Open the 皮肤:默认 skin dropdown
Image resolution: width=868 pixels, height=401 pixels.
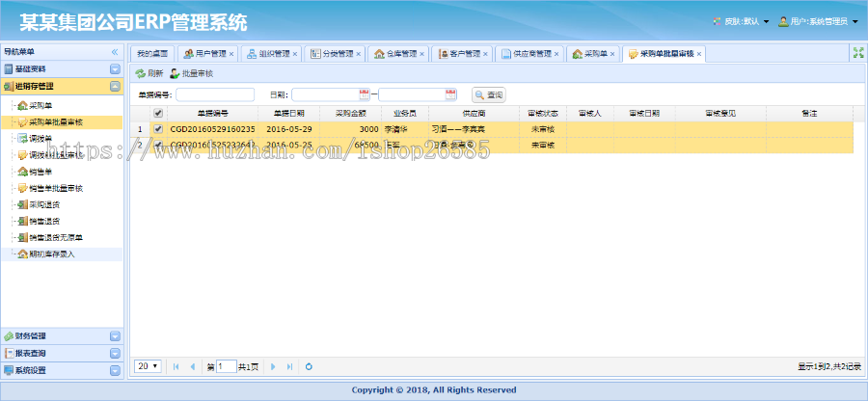coord(740,21)
